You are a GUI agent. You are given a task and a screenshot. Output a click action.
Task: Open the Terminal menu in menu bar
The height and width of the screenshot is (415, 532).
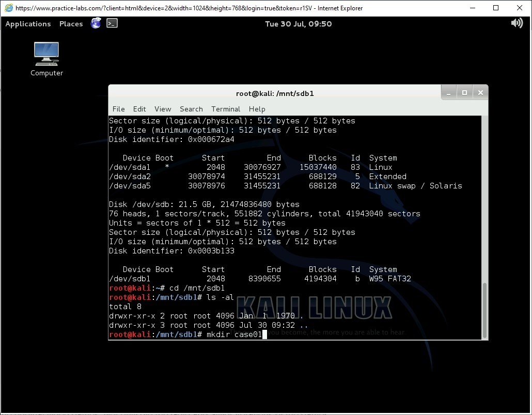tap(226, 109)
